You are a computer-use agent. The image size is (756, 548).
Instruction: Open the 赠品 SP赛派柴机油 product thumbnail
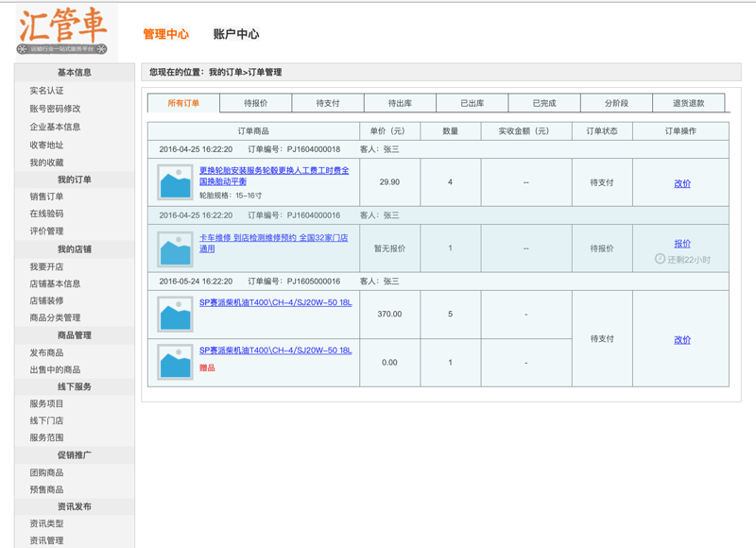pyautogui.click(x=175, y=362)
